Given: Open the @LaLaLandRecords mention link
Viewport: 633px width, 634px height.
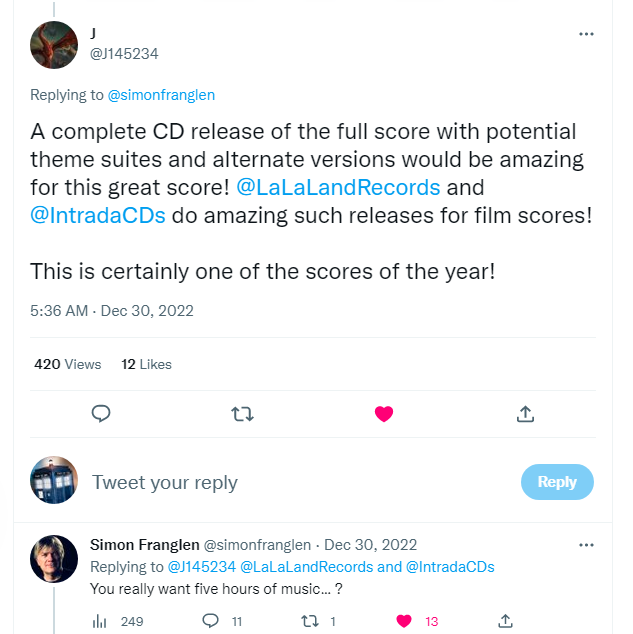Looking at the screenshot, I should coord(338,188).
